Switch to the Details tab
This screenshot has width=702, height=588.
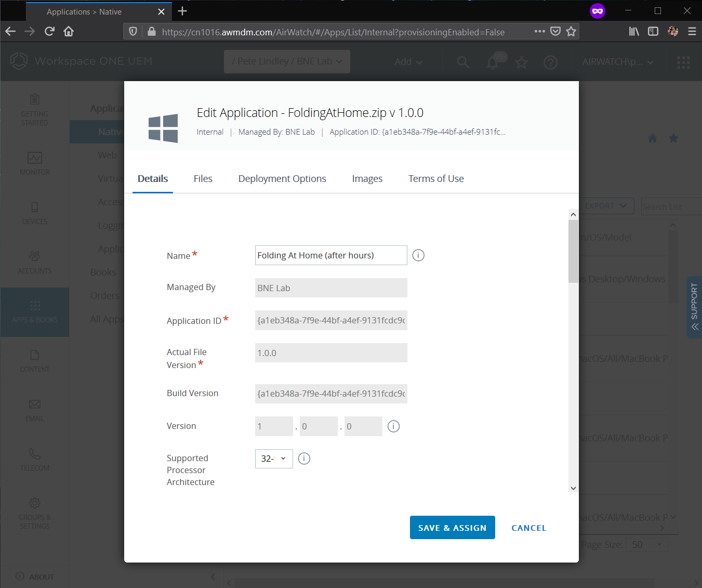(153, 179)
